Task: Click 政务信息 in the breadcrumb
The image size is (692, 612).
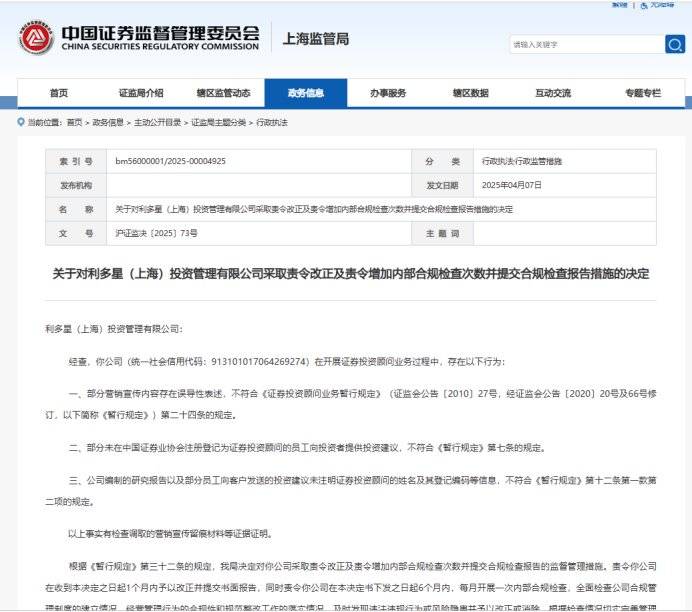Action: [108, 122]
